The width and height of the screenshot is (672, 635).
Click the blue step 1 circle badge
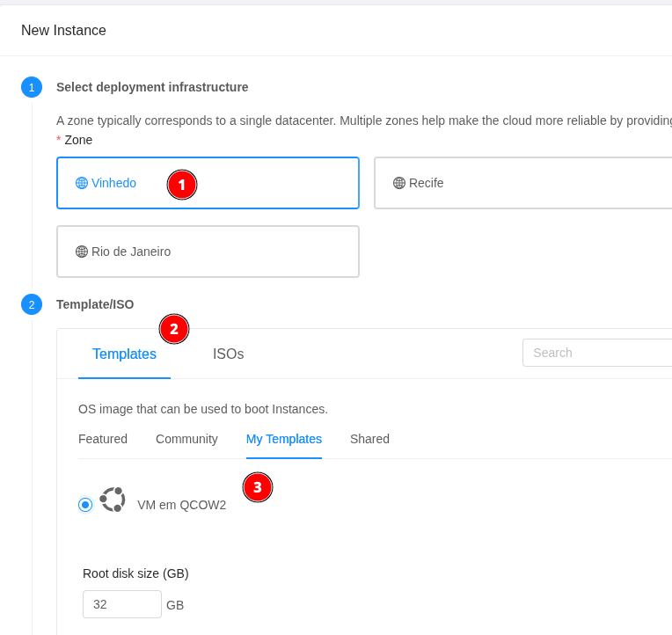32,87
